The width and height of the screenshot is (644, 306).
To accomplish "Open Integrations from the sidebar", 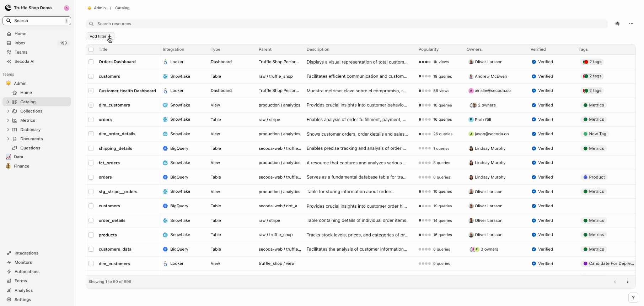I will click(x=26, y=253).
